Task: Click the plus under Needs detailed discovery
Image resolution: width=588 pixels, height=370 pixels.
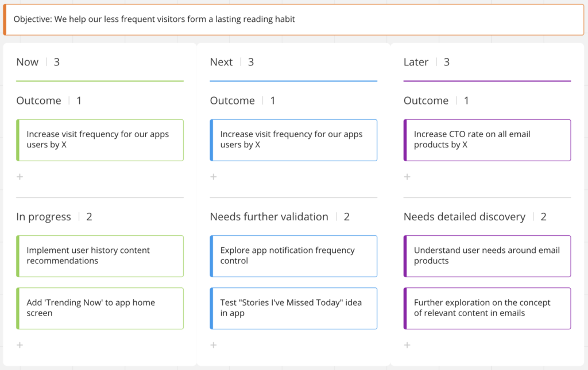Action: coord(407,345)
